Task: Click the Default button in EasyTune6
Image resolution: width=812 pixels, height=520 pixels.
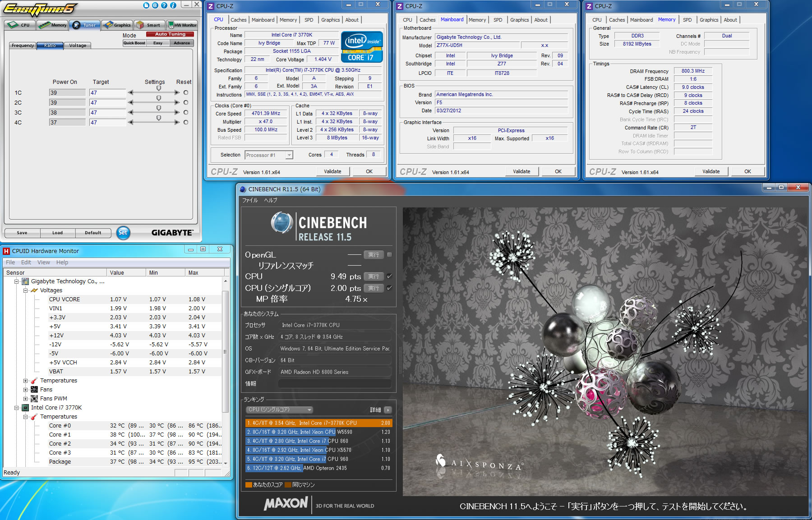Action: tap(93, 233)
